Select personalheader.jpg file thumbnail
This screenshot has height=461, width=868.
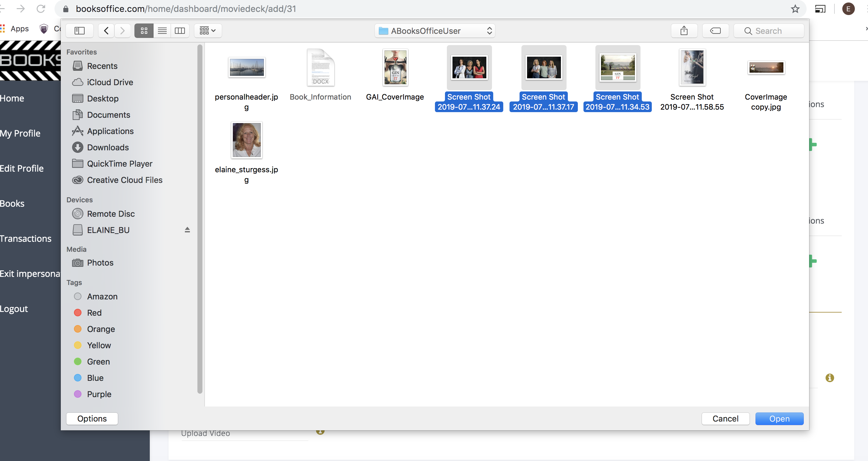click(x=247, y=68)
